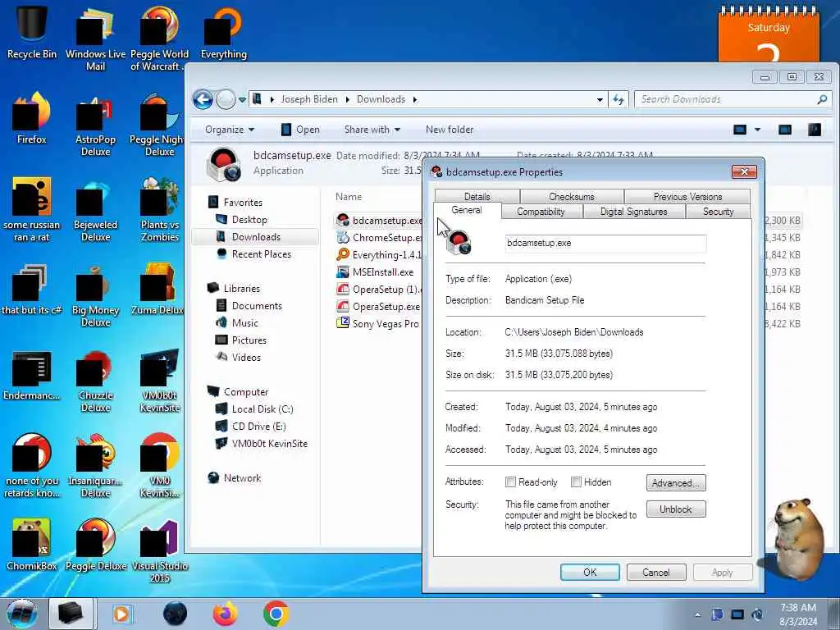This screenshot has width=840, height=630.
Task: Select the Sony Vegas Pro file
Action: pos(378,323)
